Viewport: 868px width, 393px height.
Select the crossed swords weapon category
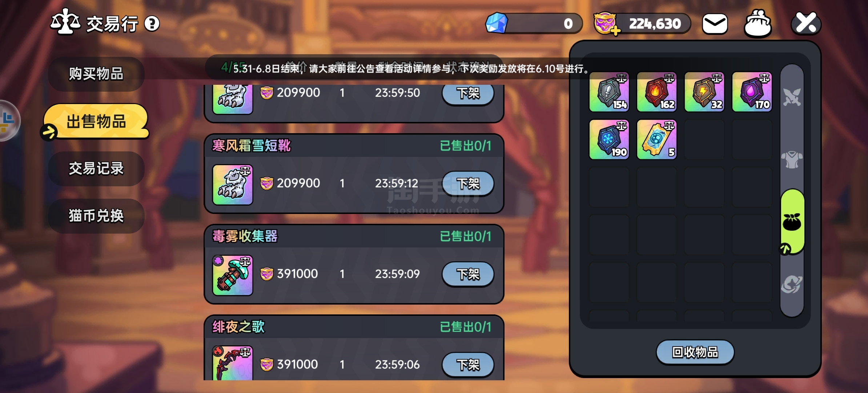(792, 97)
